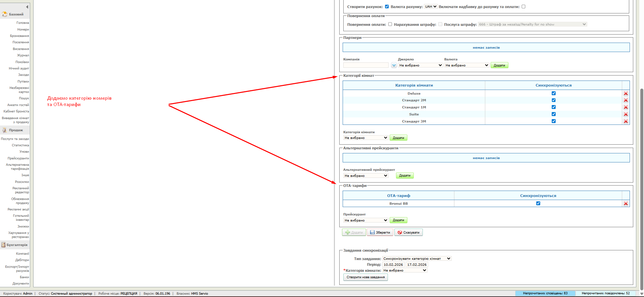Go to Прейскуранти in the sidebar

point(18,158)
